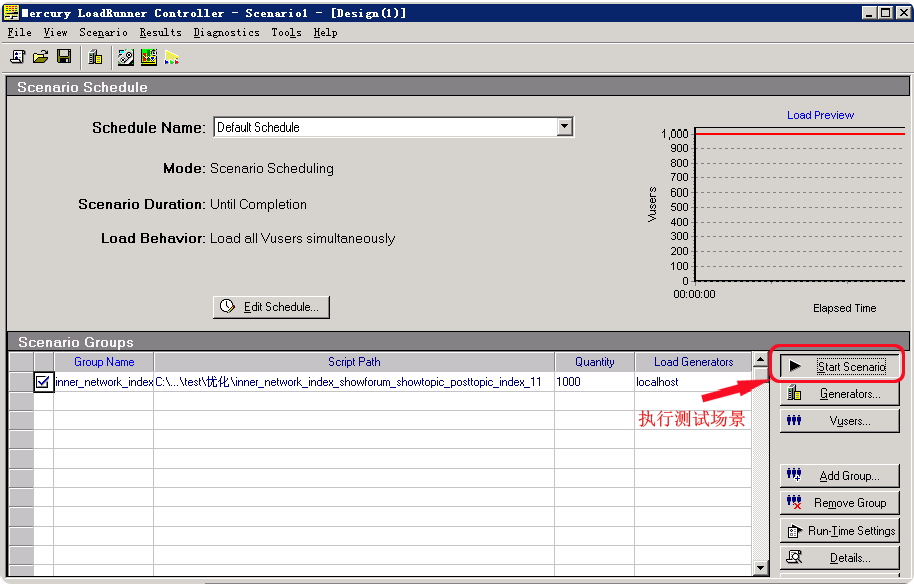Click the row selector of first group row
This screenshot has height=584, width=914.
click(x=21, y=382)
